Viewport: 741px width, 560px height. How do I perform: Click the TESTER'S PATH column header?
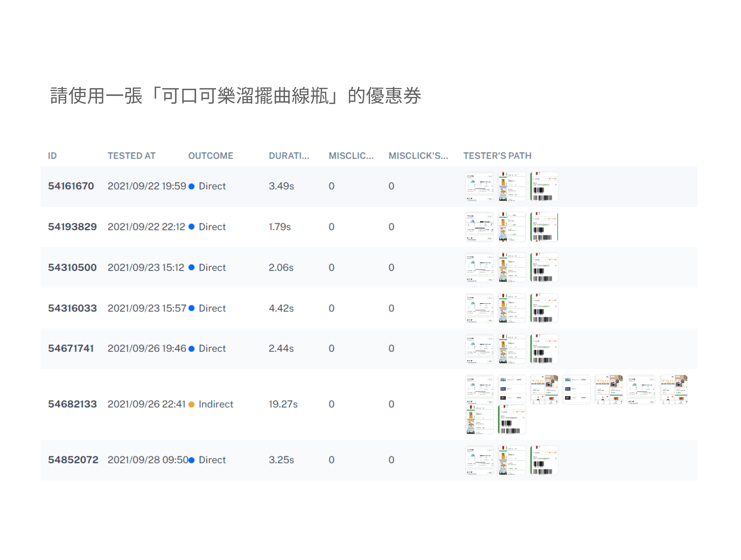pyautogui.click(x=497, y=155)
